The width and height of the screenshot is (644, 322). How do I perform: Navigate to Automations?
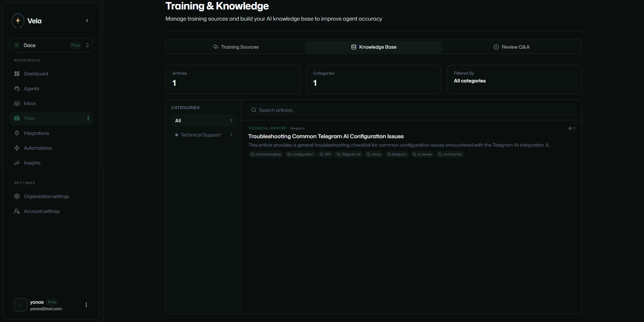pyautogui.click(x=51, y=148)
